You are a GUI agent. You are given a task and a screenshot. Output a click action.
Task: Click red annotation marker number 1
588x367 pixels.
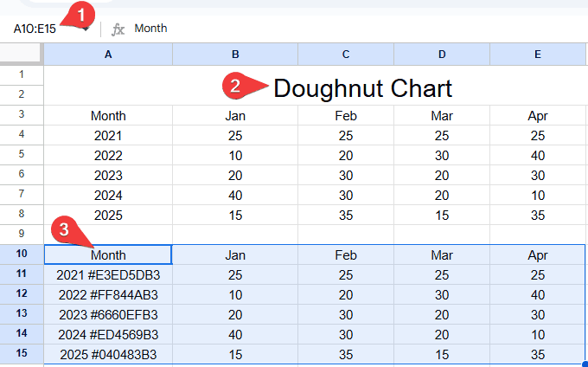point(83,15)
